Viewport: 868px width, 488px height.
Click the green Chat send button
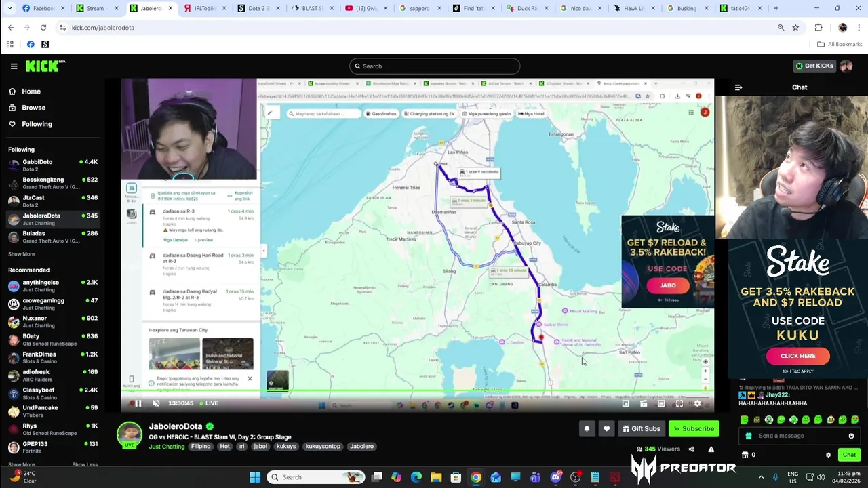point(849,455)
